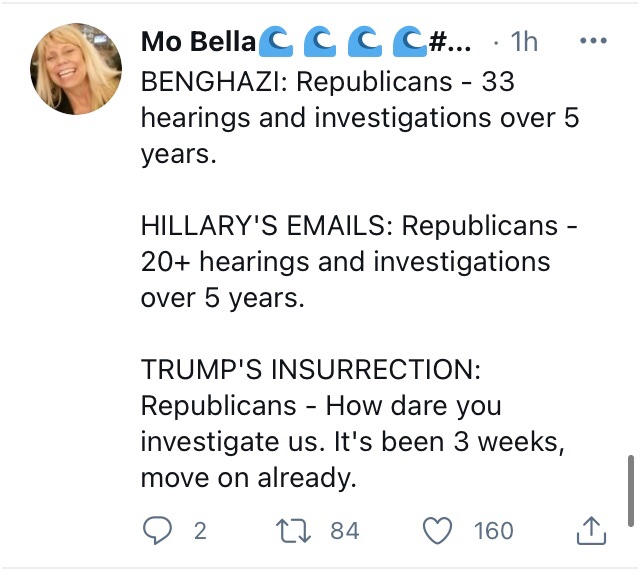Click the HILLARY'S EMAILS paragraph
This screenshot has width=640, height=583.
359,262
